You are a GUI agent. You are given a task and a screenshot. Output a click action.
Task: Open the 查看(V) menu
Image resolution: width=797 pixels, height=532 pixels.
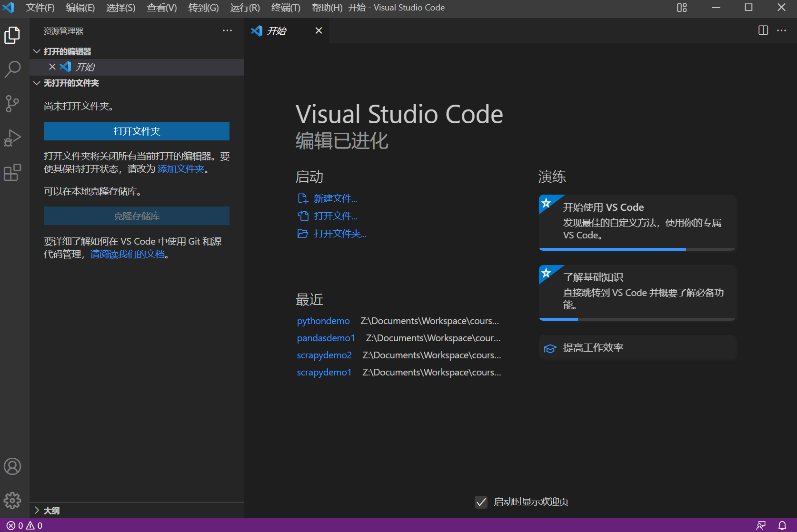pos(162,8)
